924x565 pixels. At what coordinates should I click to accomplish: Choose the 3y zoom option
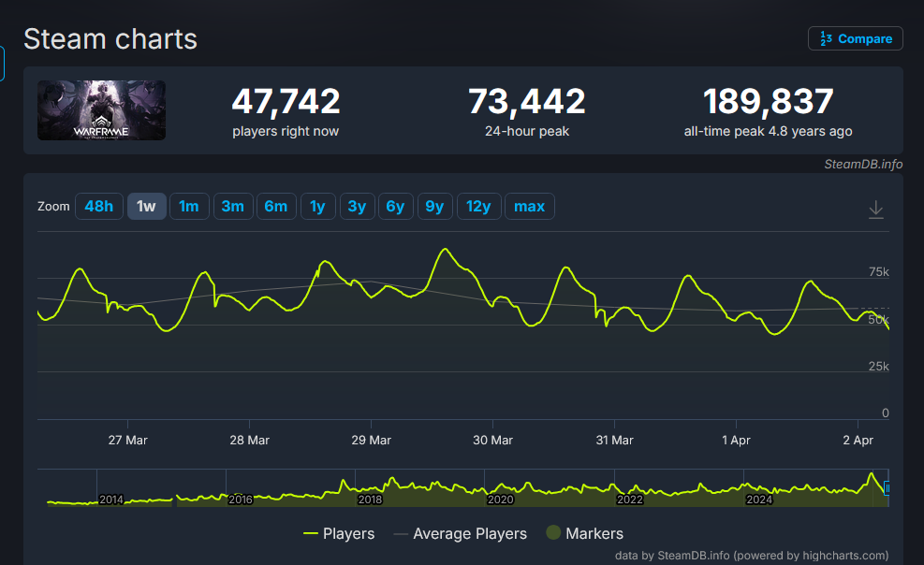click(x=357, y=206)
